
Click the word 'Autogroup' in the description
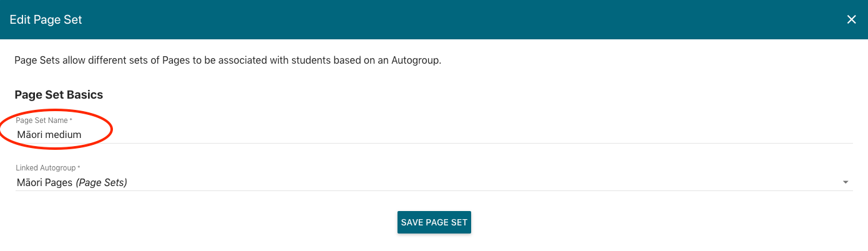pos(419,61)
